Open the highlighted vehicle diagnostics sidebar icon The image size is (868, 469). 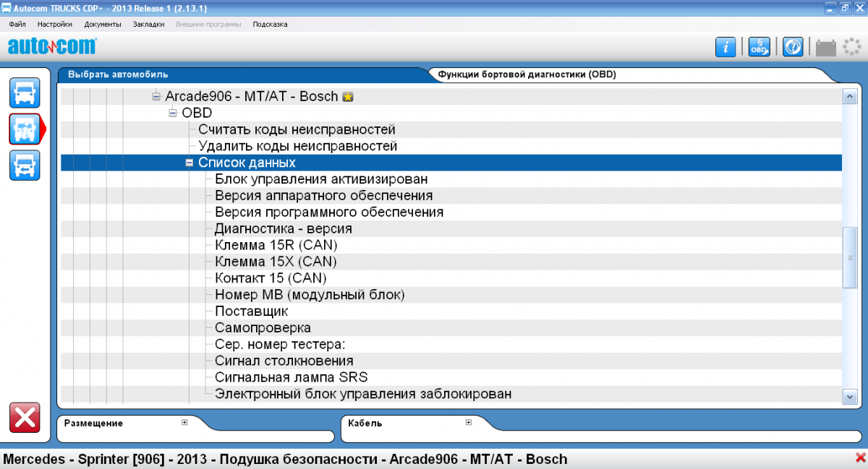coord(25,129)
